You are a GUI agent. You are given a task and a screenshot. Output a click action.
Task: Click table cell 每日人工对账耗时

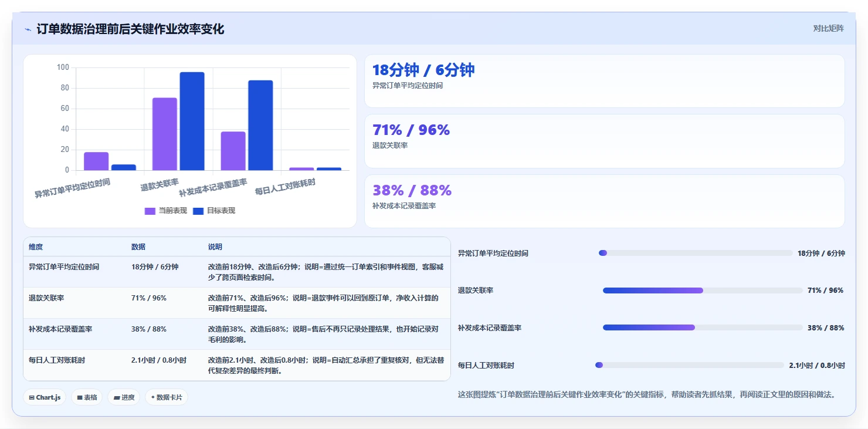point(57,360)
